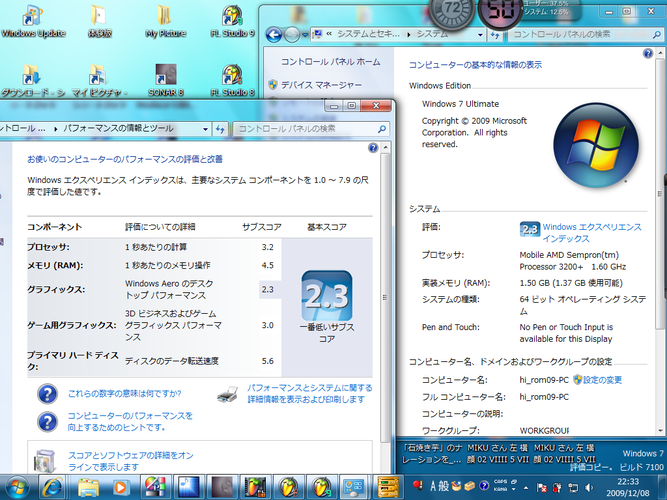The height and width of the screenshot is (500, 667).
Task: Show hidden system tray icons arrow
Action: click(x=526, y=488)
